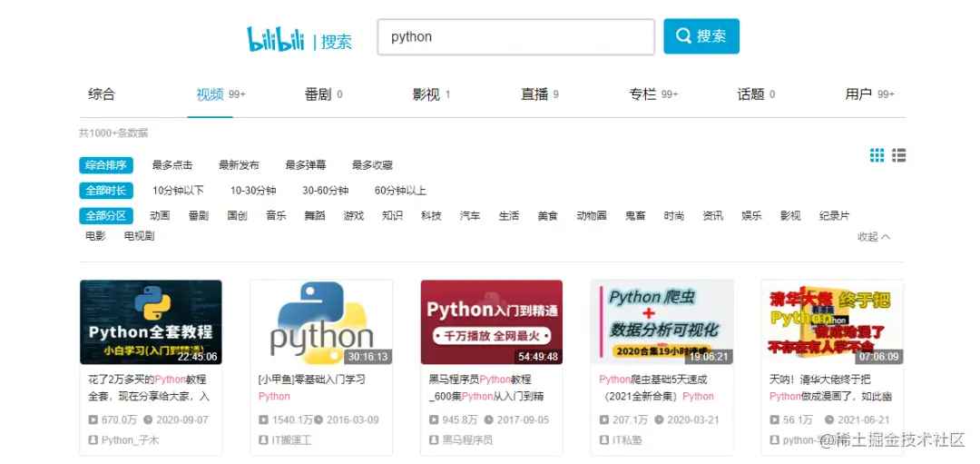Focus the search box containing python
Screen dimensions: 980x464
click(x=515, y=37)
